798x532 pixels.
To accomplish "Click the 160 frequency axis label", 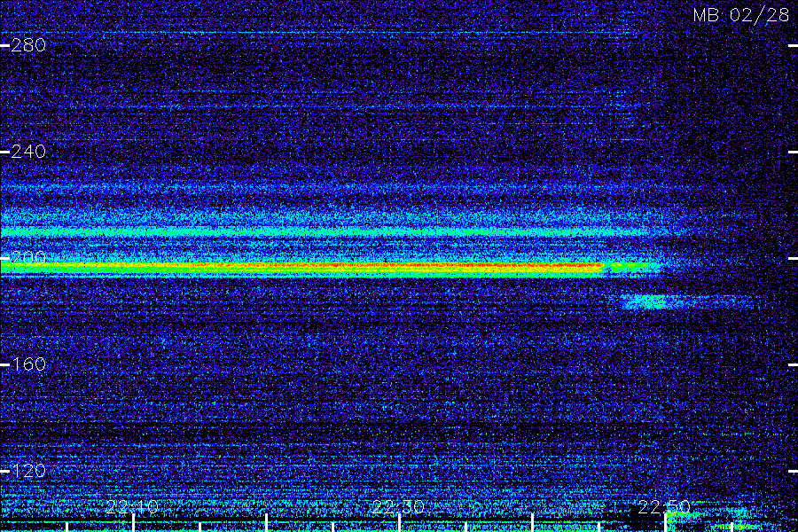I will (x=28, y=364).
